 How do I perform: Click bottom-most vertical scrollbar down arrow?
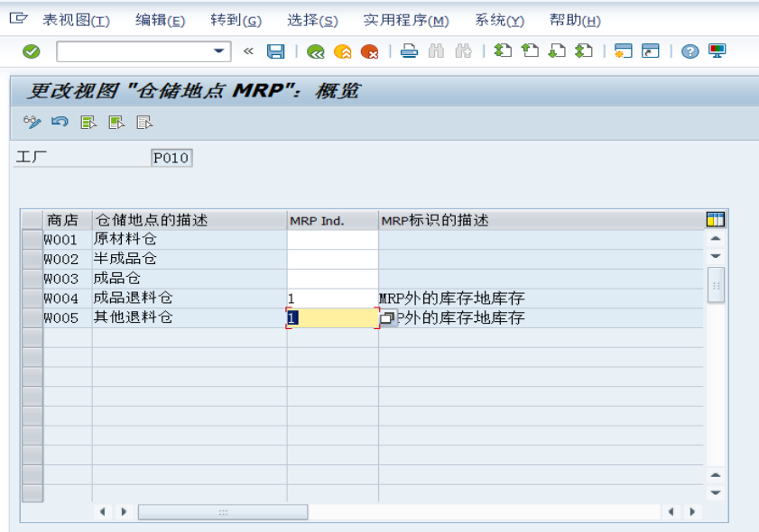716,493
